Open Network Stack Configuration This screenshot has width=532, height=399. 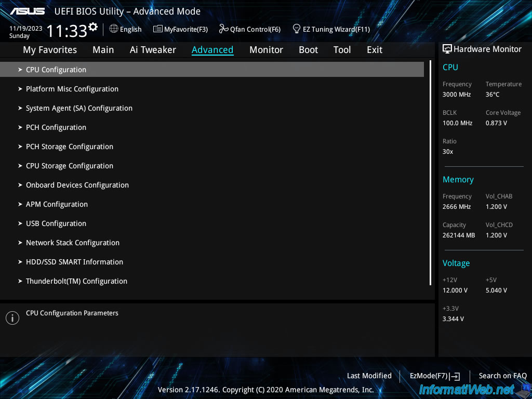tap(72, 243)
